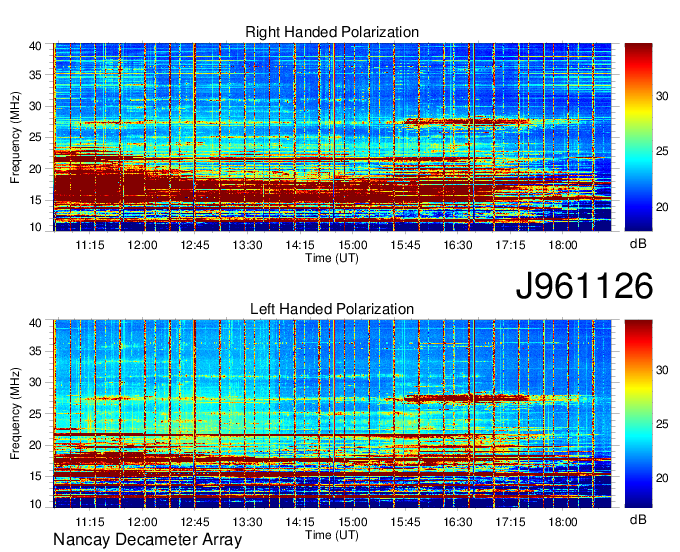Screen dimensions: 680x552
Task: Click the 11:15 time tick of Right Handed plot
Action: coord(90,245)
